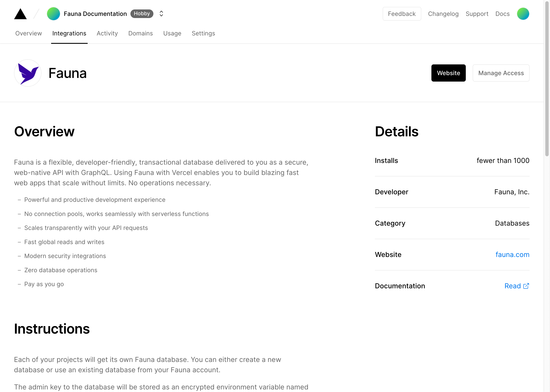The image size is (550, 392).
Task: Click the Website button for Fauna
Action: (449, 73)
